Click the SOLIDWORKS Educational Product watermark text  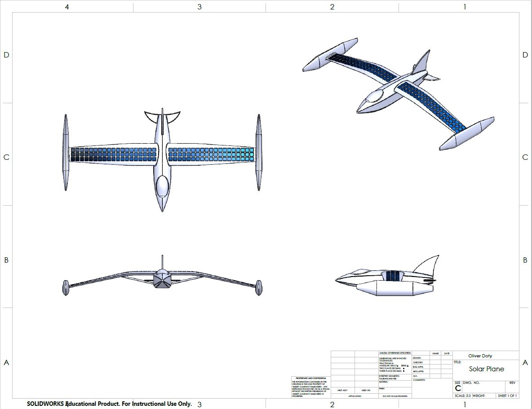coord(109,404)
